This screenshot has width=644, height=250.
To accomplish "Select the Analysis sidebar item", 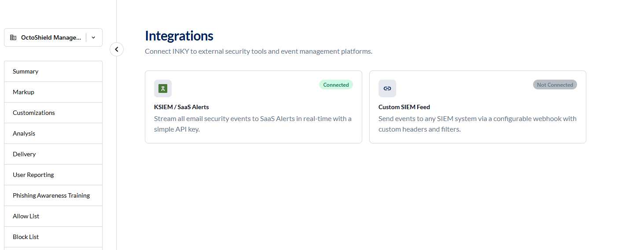I will (x=53, y=133).
